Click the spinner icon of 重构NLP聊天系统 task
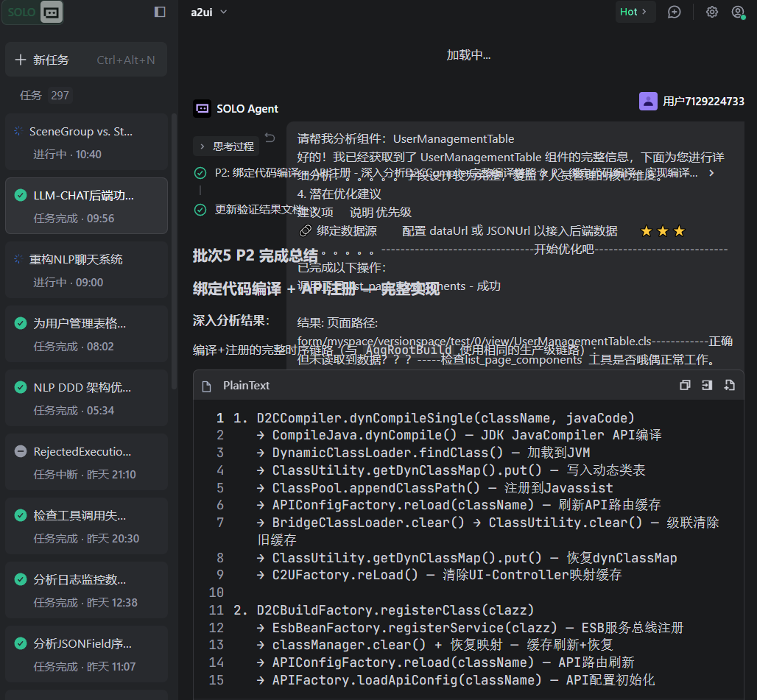Image resolution: width=757 pixels, height=700 pixels. coord(18,259)
